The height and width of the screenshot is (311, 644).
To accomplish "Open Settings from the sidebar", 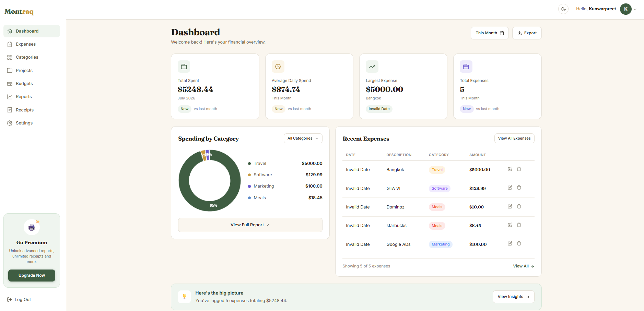I will pos(32,123).
